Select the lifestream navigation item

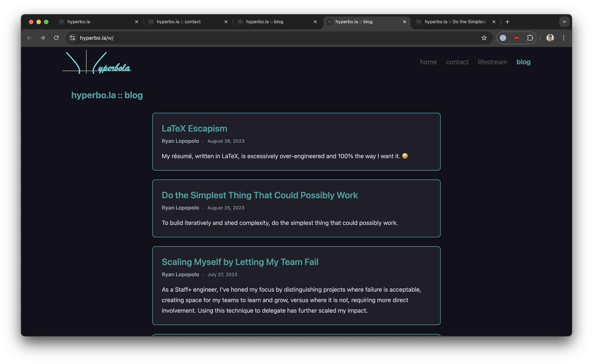[492, 62]
